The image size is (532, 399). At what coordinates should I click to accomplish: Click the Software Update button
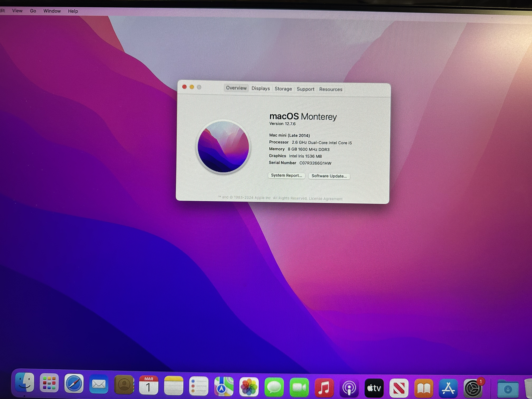(329, 176)
